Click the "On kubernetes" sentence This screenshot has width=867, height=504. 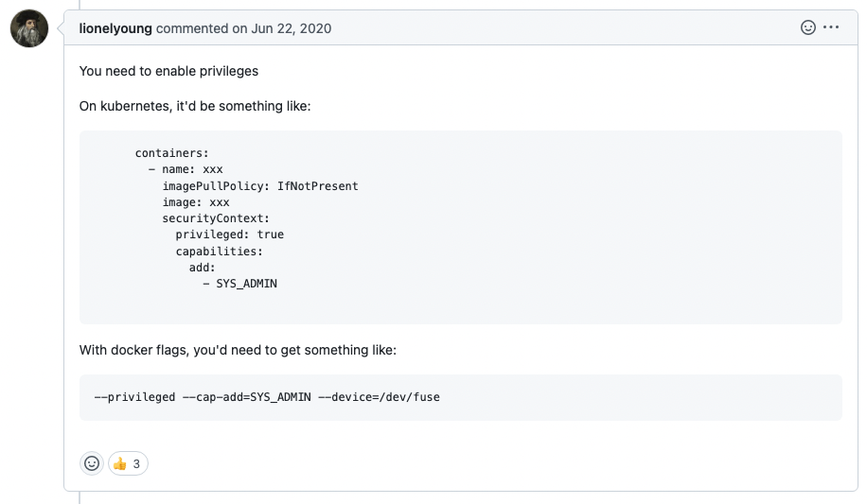click(x=194, y=106)
